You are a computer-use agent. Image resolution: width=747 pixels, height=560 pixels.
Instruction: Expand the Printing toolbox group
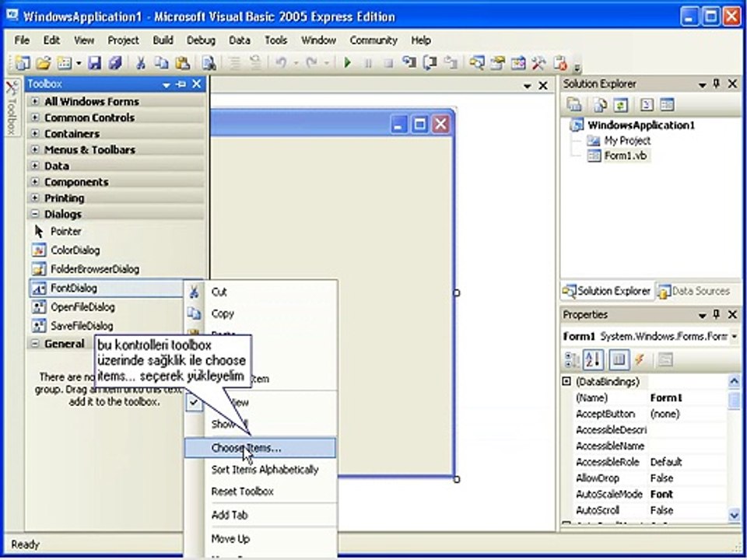(35, 198)
